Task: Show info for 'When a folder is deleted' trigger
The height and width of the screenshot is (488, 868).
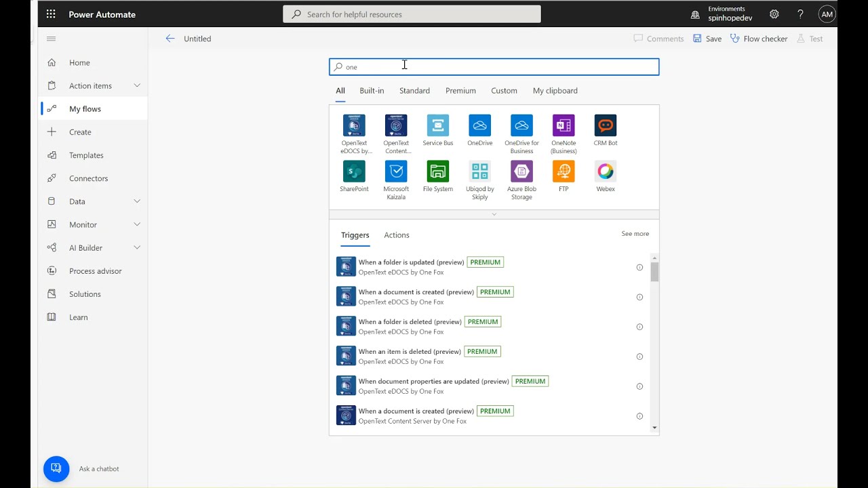Action: pos(639,327)
